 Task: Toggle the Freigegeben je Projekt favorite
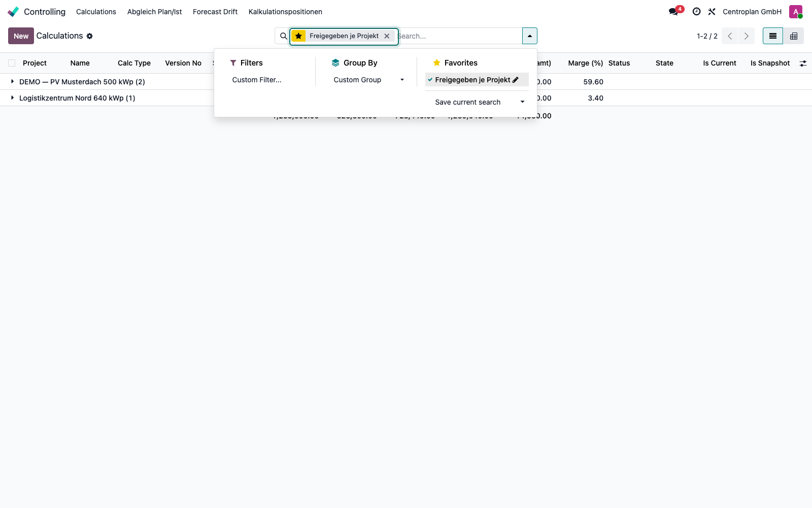click(472, 80)
